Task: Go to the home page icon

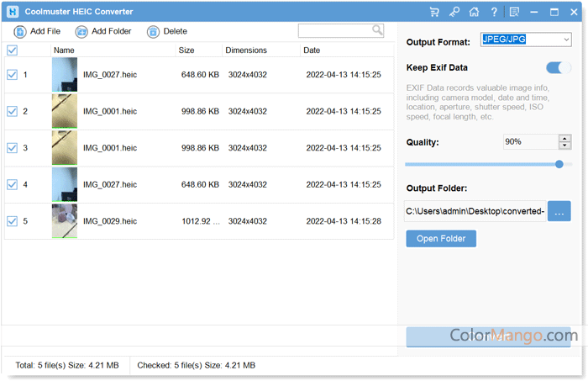Action: [x=474, y=12]
